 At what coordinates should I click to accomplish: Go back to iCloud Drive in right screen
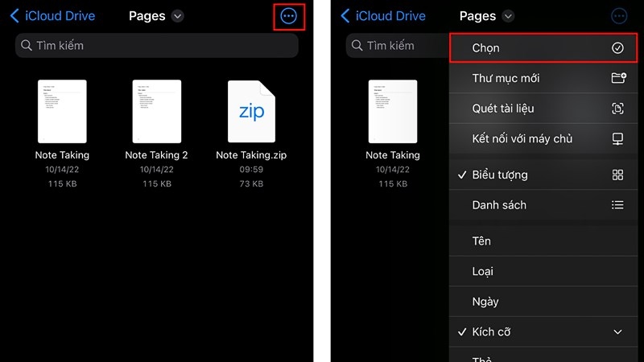[383, 16]
